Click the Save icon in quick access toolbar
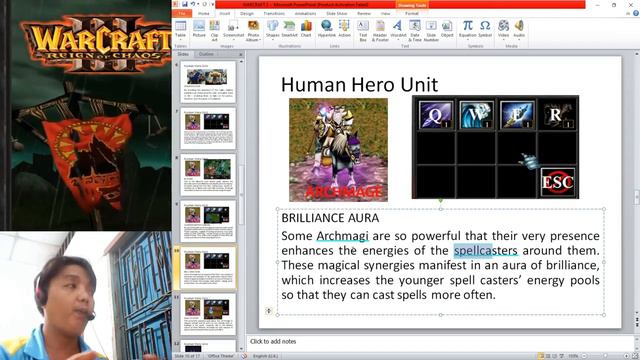 185,4
